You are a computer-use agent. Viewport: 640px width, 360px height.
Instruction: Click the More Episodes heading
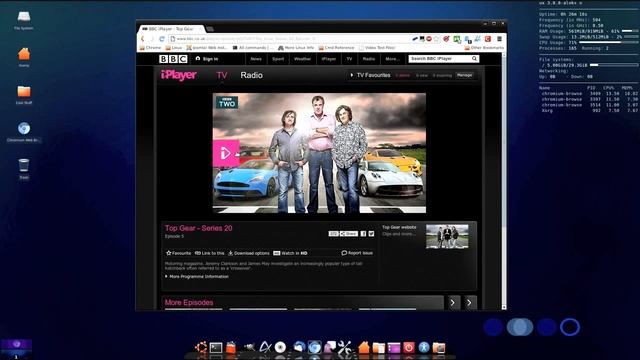(x=189, y=302)
